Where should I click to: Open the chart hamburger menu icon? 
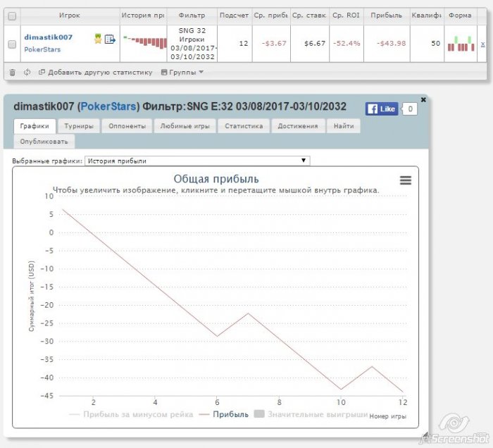(x=405, y=180)
